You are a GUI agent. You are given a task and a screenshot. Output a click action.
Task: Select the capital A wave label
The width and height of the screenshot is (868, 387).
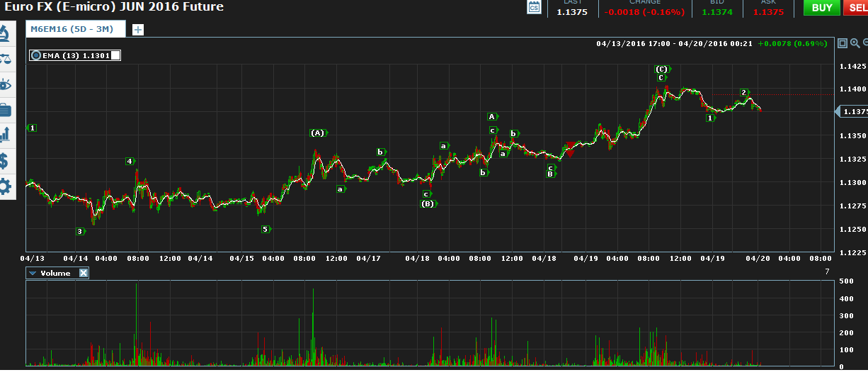[492, 116]
